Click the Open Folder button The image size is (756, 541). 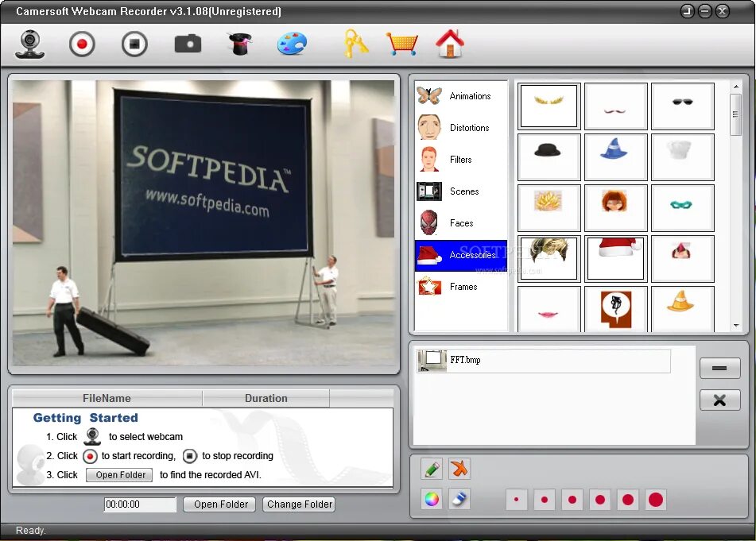[219, 504]
